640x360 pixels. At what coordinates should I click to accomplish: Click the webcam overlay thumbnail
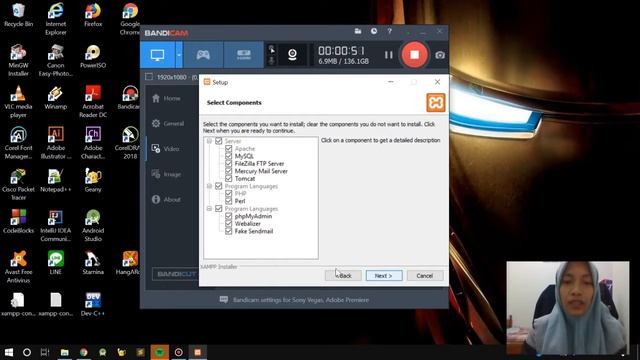[568, 308]
